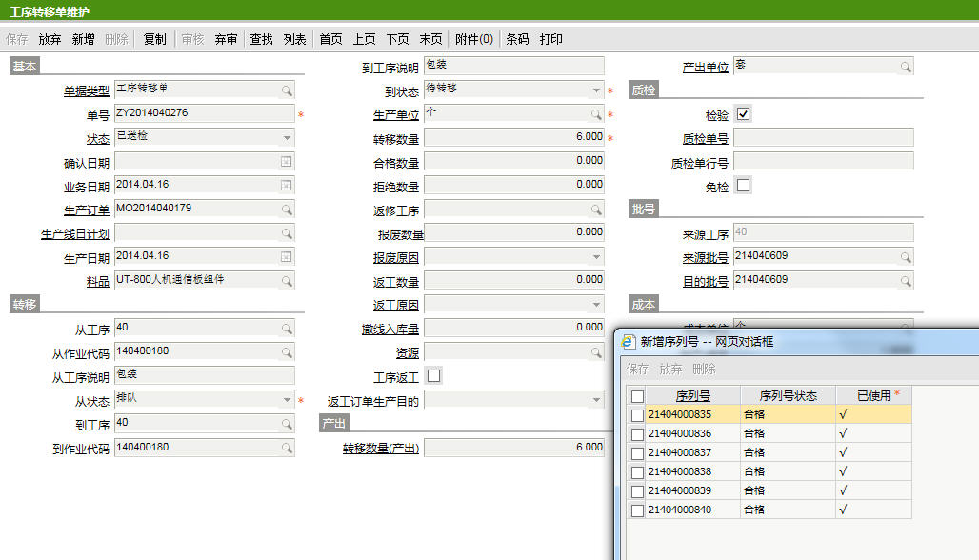This screenshot has width=979, height=560.
Task: Expand the 报废原因 dropdown
Action: pyautogui.click(x=596, y=257)
